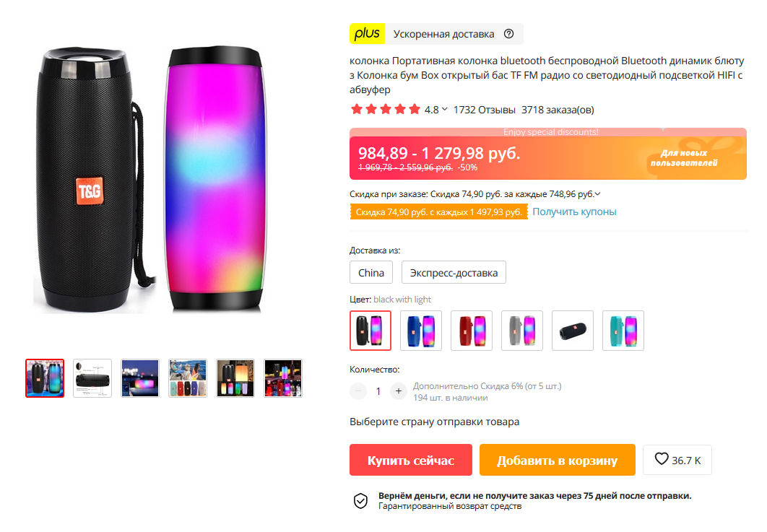
Task: Pick the teal speaker color option
Action: tap(623, 331)
